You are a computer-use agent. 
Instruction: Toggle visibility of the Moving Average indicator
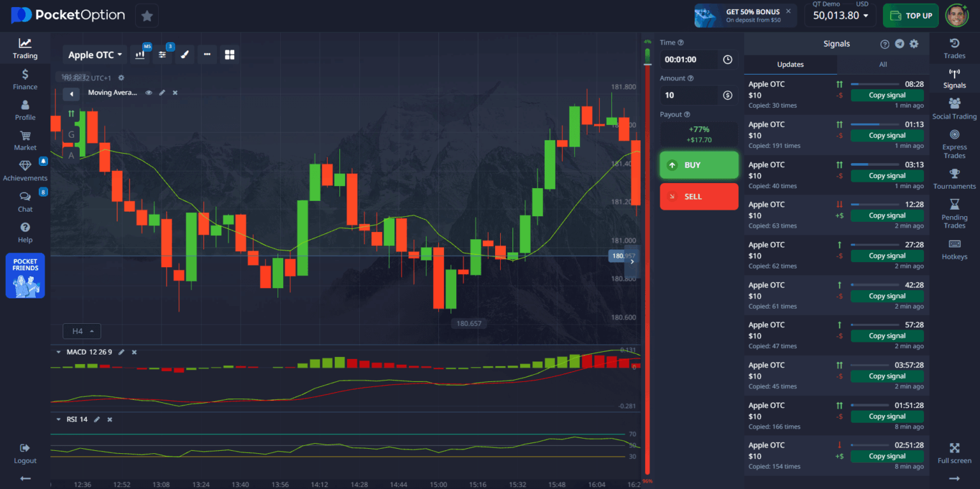149,92
